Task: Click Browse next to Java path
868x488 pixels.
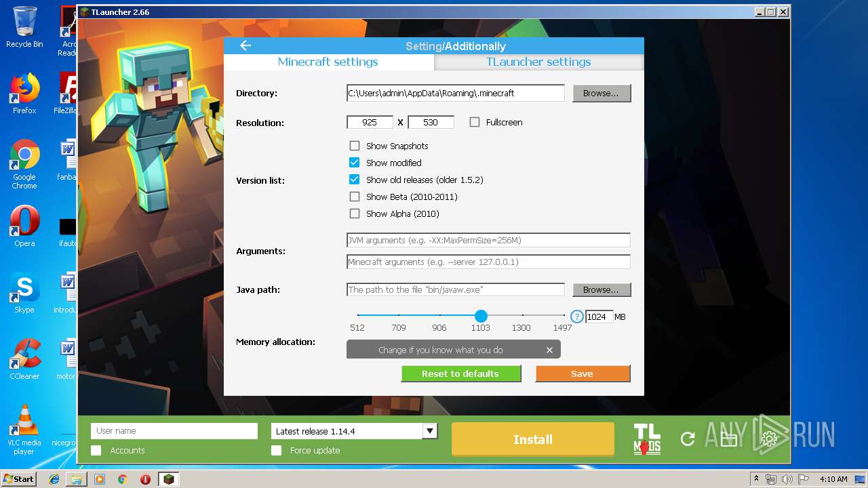Action: (x=601, y=289)
